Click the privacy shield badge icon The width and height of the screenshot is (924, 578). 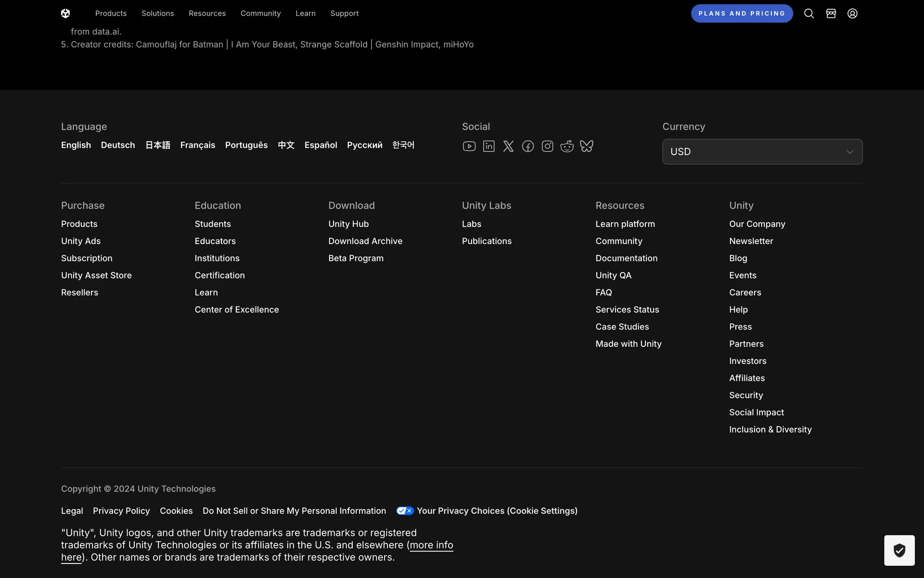[x=899, y=550]
